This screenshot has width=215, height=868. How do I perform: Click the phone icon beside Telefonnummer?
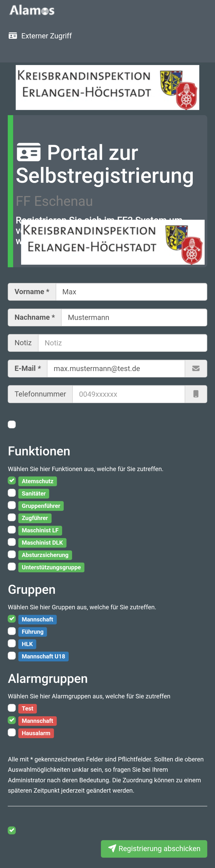pos(196,394)
